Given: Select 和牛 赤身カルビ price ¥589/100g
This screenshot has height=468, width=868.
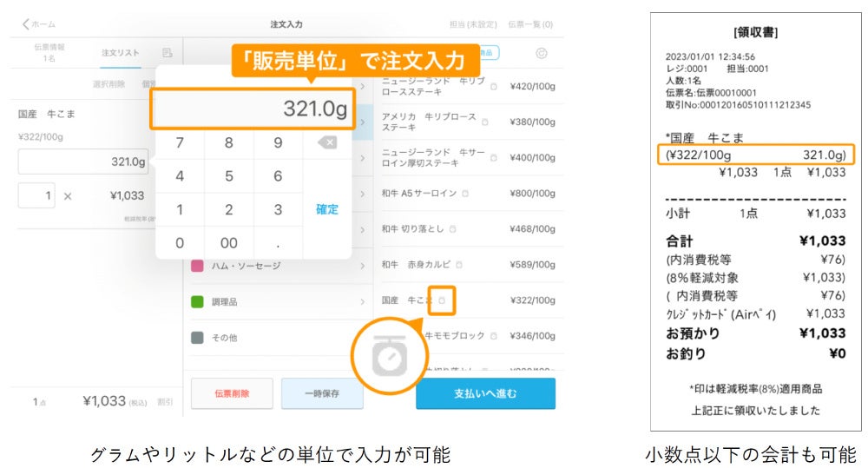Looking at the screenshot, I should [532, 265].
